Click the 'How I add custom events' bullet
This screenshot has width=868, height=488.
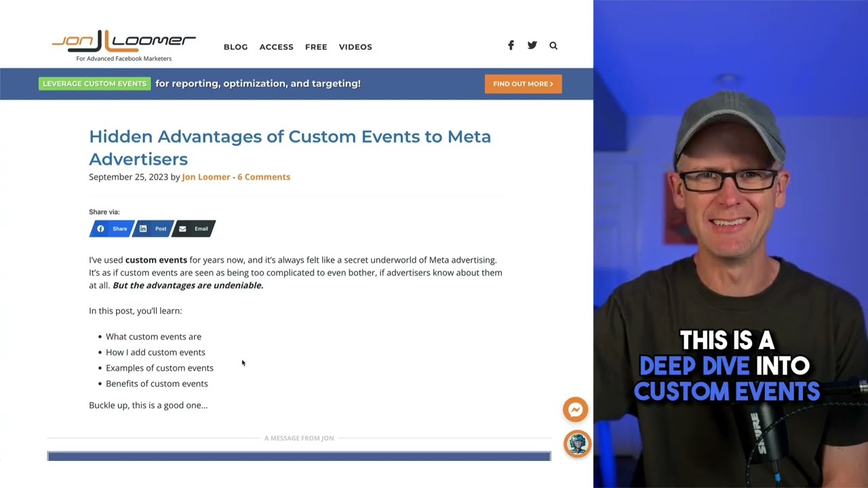click(x=155, y=352)
